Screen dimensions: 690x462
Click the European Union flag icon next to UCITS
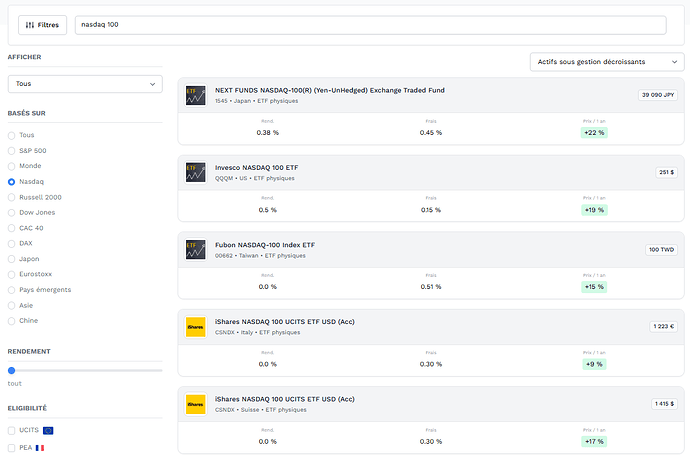pyautogui.click(x=48, y=430)
